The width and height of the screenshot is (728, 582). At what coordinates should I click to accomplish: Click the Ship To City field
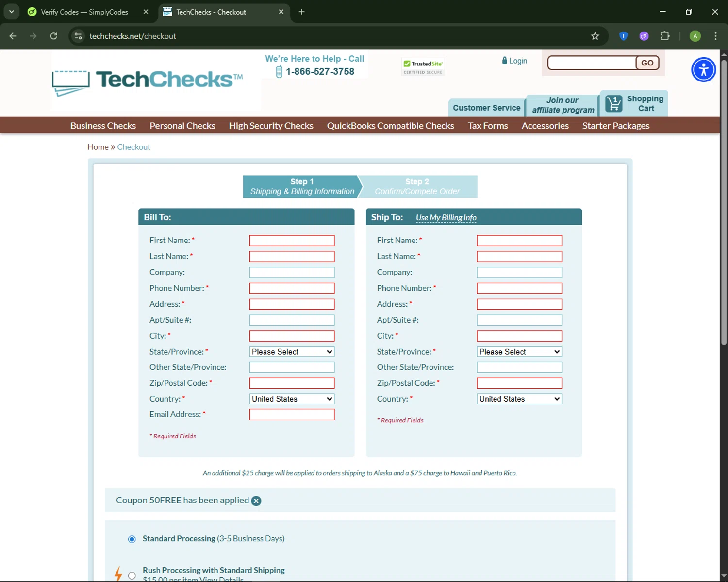[519, 336]
